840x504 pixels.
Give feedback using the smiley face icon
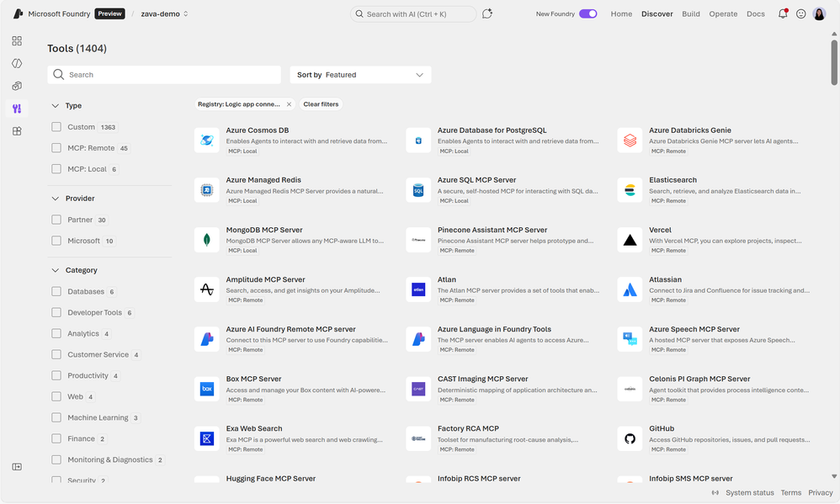click(x=801, y=13)
